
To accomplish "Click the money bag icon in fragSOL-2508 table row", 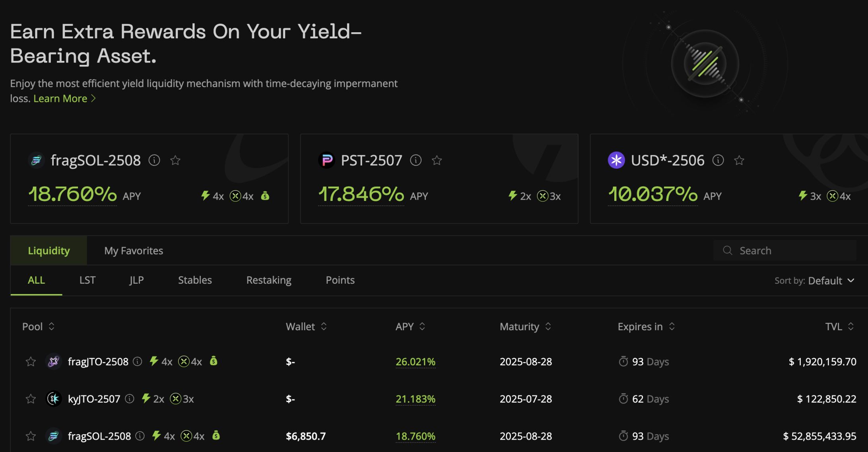I will pyautogui.click(x=216, y=436).
